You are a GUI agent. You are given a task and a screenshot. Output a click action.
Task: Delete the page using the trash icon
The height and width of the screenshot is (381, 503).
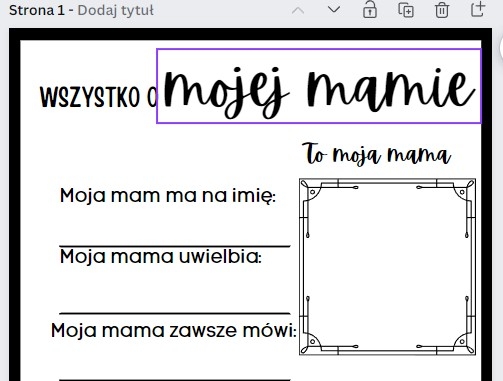point(442,10)
